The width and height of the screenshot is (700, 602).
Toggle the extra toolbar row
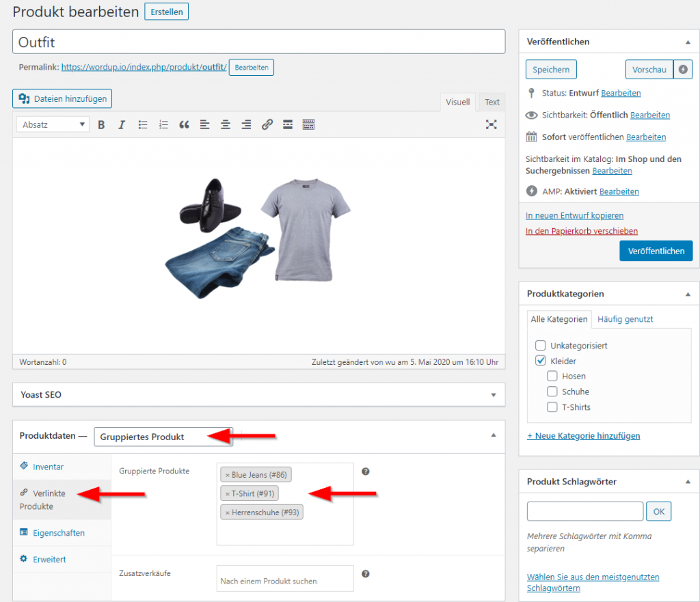pyautogui.click(x=308, y=125)
